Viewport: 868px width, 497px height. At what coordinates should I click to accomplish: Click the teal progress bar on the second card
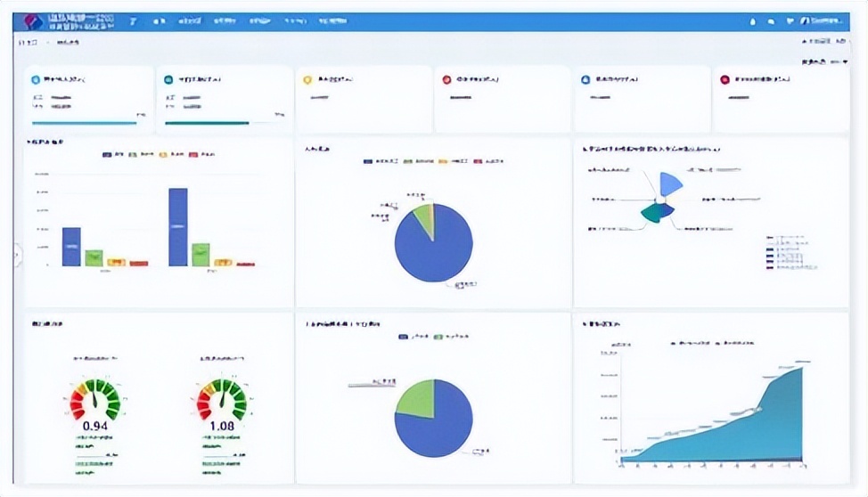207,123
